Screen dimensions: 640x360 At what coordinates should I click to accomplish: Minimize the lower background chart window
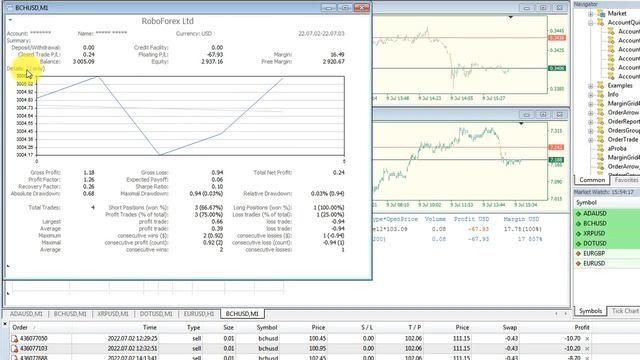pyautogui.click(x=527, y=115)
